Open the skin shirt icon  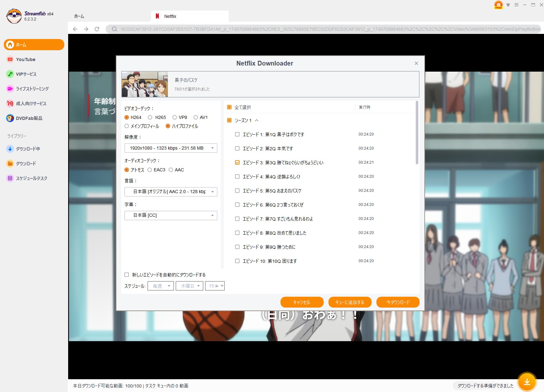pos(508,5)
